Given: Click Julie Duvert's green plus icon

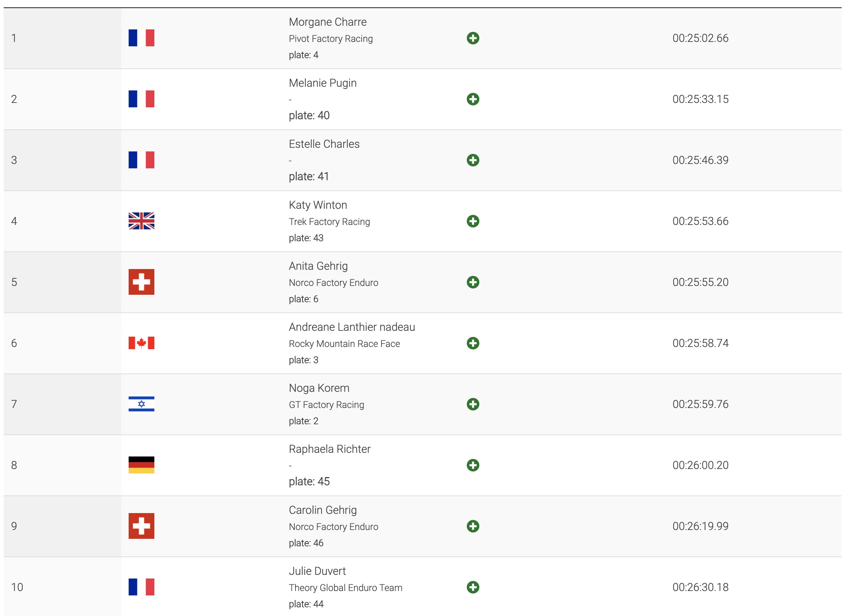Looking at the screenshot, I should click(473, 587).
